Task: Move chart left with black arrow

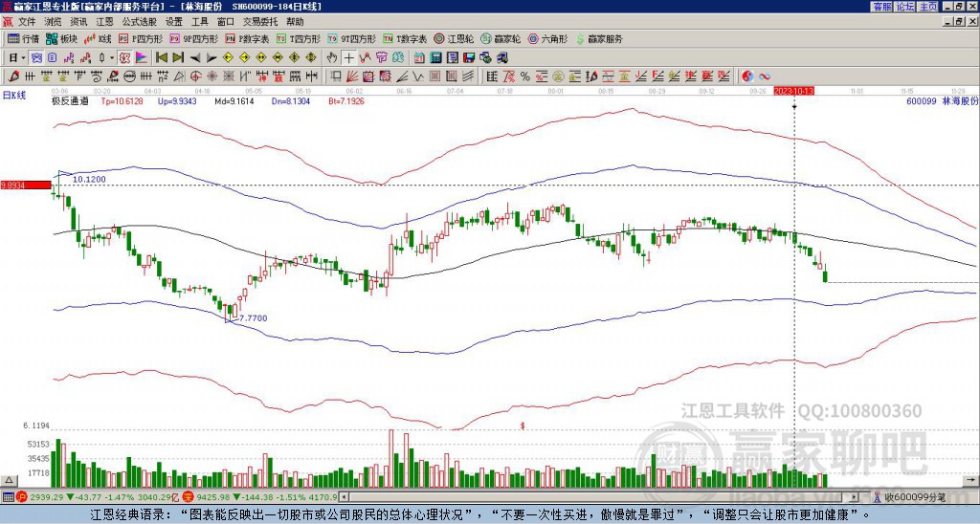Action: coord(195,57)
